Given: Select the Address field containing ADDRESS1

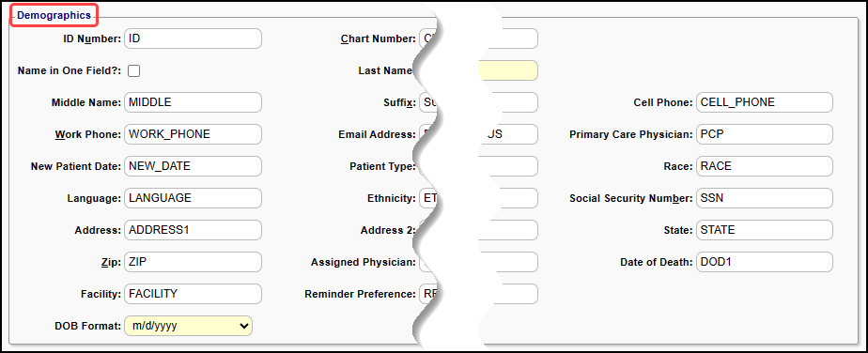Looking at the screenshot, I should pos(194,230).
